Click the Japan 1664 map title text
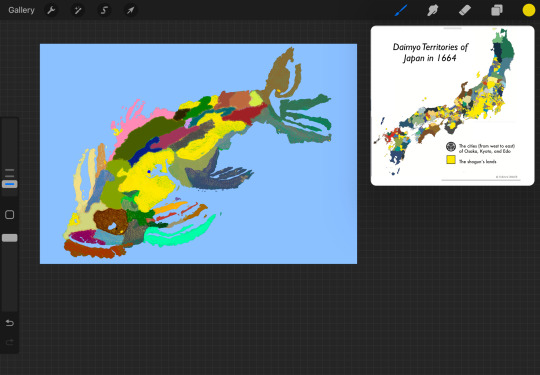Screen dimensions: 540x375 [430, 52]
